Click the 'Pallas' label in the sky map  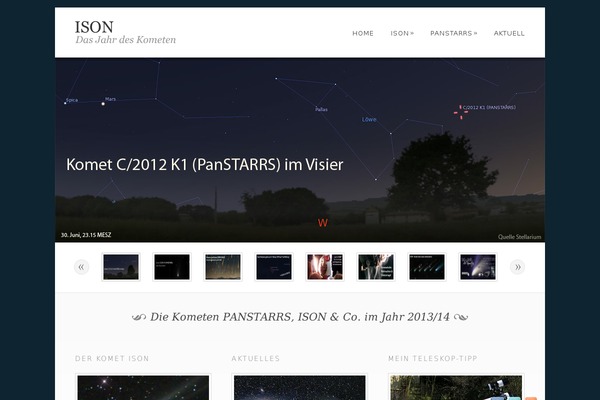click(x=321, y=109)
